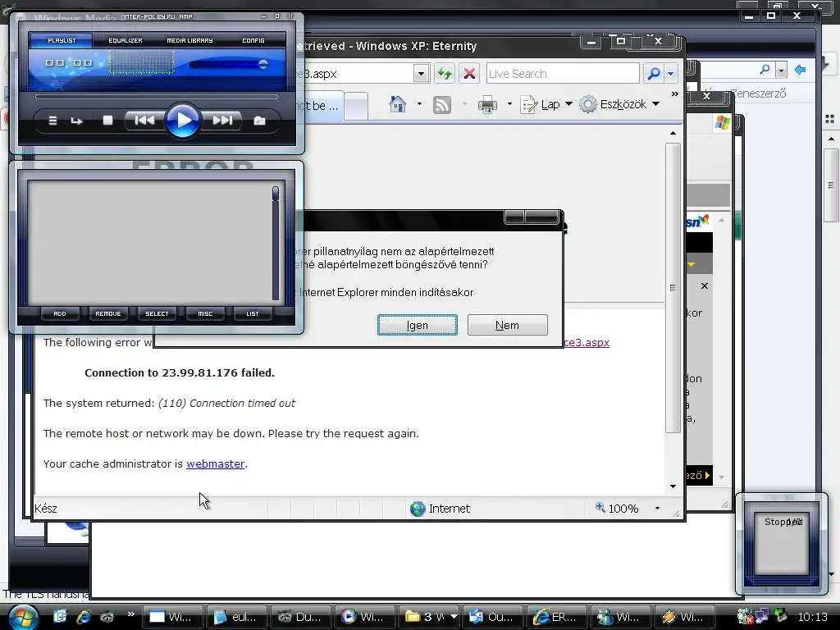Click the REMOVE playlist button

tap(108, 314)
